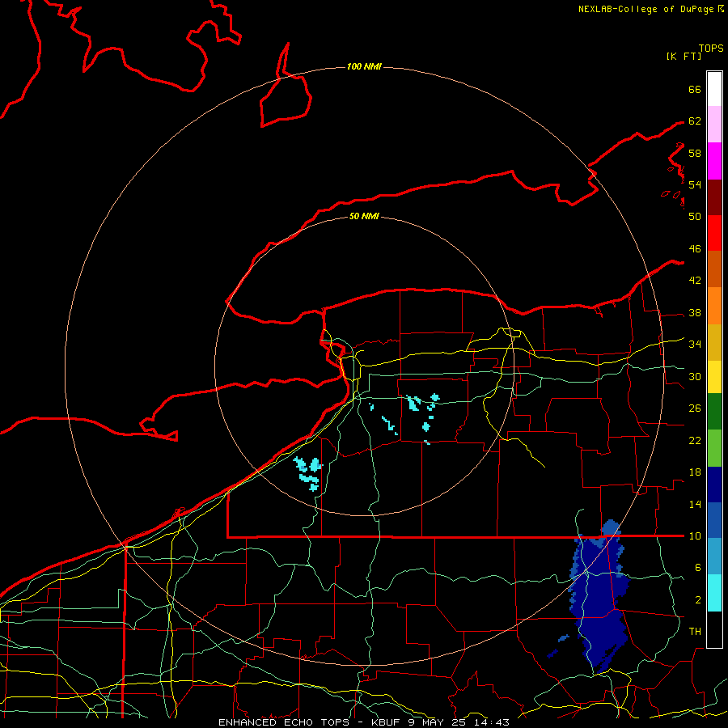This screenshot has width=728, height=728.
Task: Click the 58 value on the legend
Action: tap(695, 153)
